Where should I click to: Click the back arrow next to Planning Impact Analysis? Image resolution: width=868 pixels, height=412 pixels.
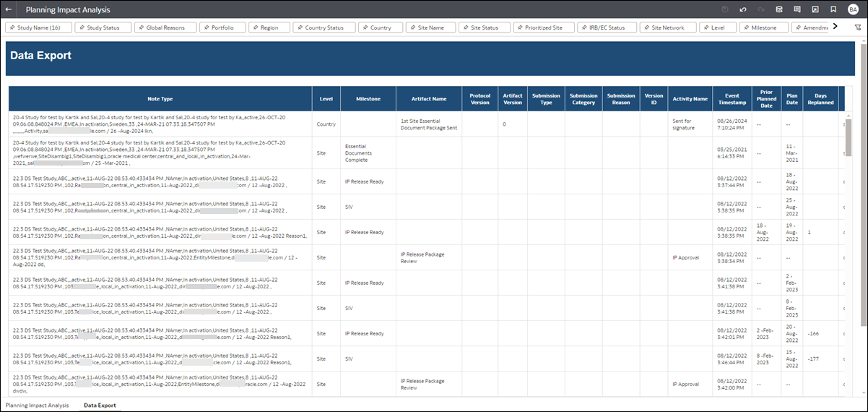(9, 9)
